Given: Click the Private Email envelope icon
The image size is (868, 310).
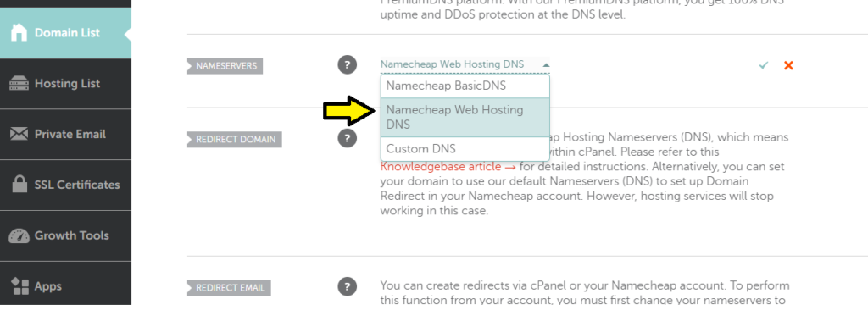Looking at the screenshot, I should click(x=19, y=134).
